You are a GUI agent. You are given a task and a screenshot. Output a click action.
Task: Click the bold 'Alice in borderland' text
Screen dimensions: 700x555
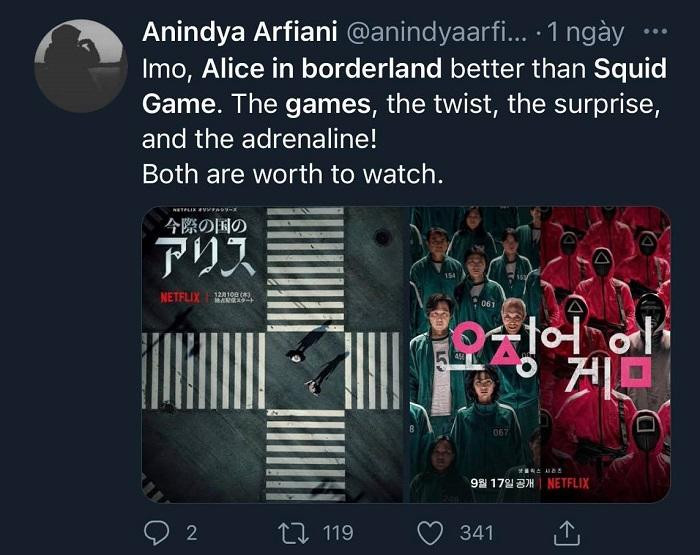pyautogui.click(x=321, y=69)
